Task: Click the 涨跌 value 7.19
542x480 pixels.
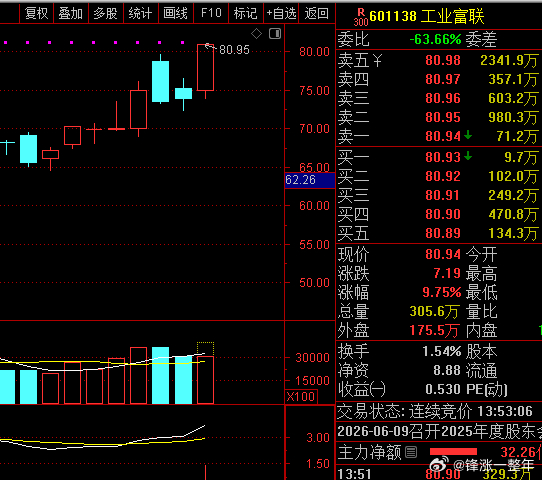Action: 447,273
